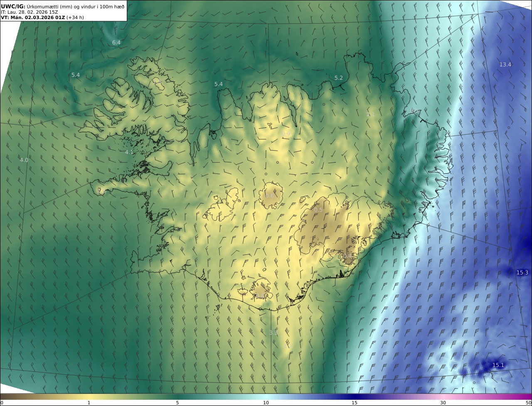
Task: Click the valid time line 'VT: Mán. 02.03.2026 01Z'
Action: (x=32, y=17)
